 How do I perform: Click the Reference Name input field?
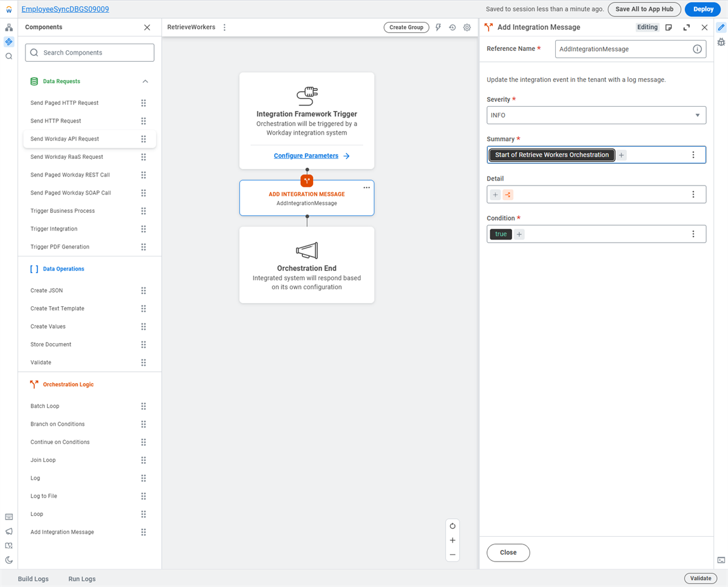(x=630, y=49)
